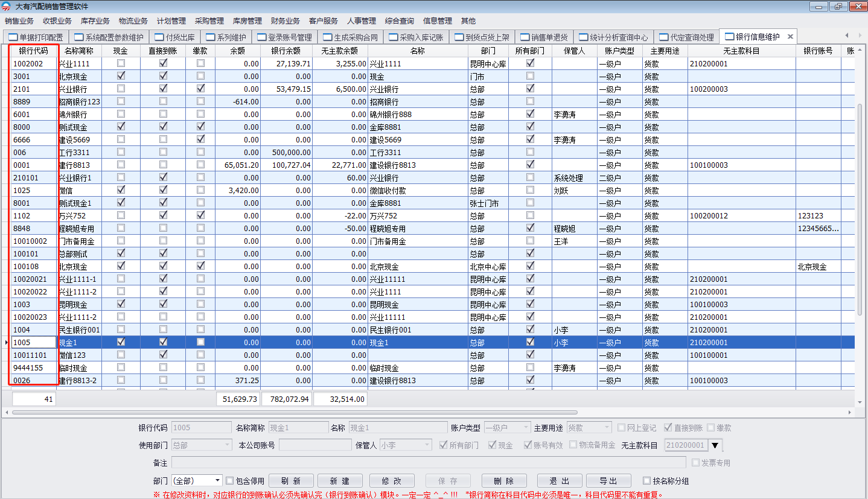Image resolution: width=868 pixels, height=499 pixels.
Task: Switch to the 登录账号管理 tab
Action: [x=284, y=37]
